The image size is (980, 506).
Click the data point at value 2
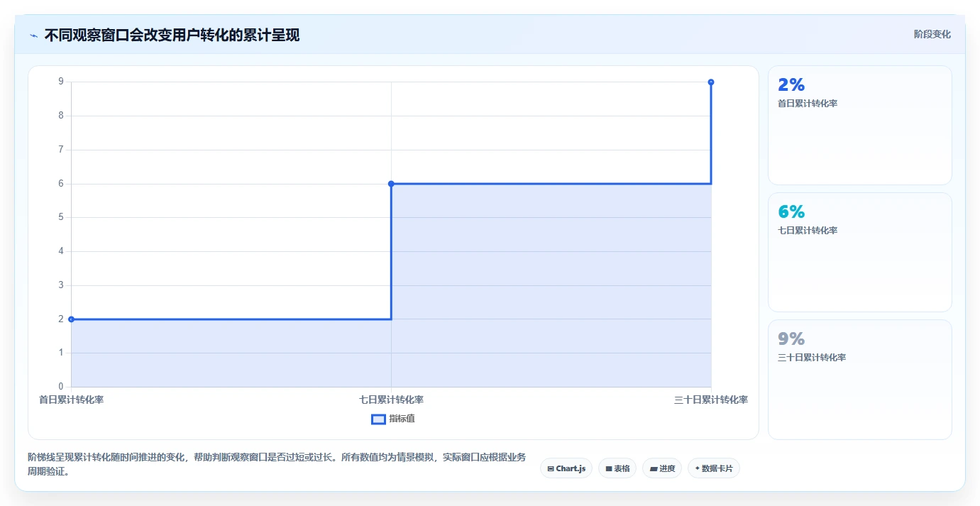coord(71,319)
